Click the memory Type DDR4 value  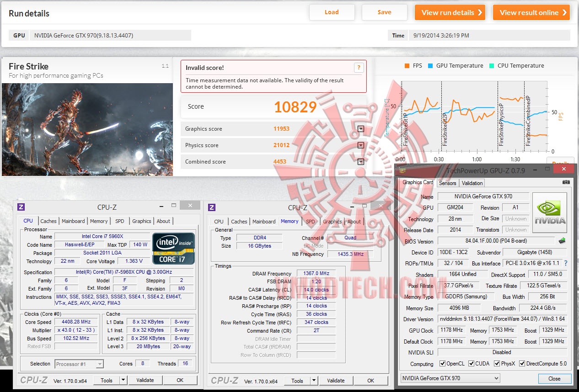(259, 238)
